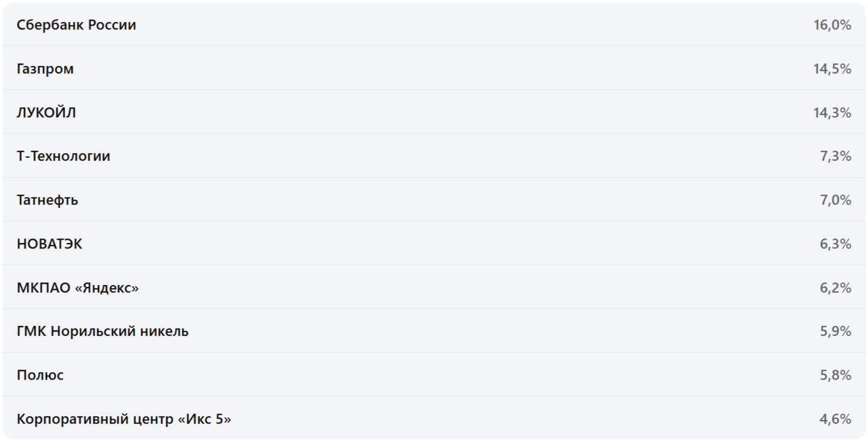
Task: Click the Т-Технологии company name
Action: 63,156
